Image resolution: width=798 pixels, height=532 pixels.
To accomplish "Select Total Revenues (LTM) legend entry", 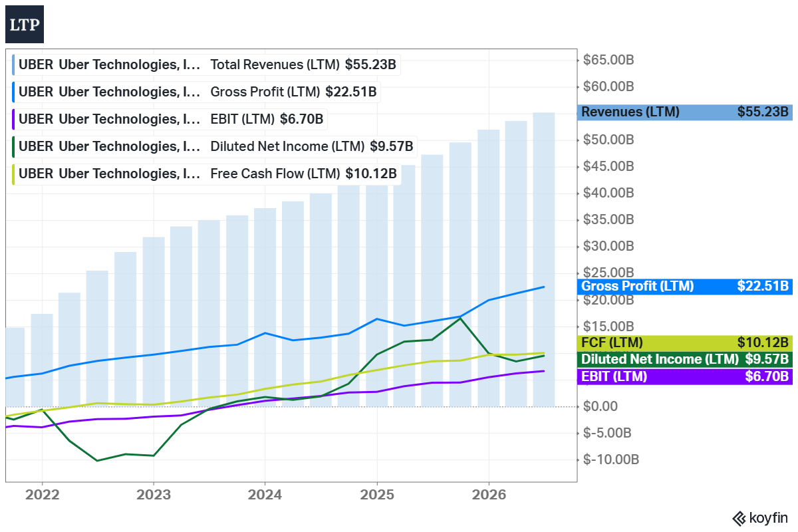I will [x=207, y=65].
